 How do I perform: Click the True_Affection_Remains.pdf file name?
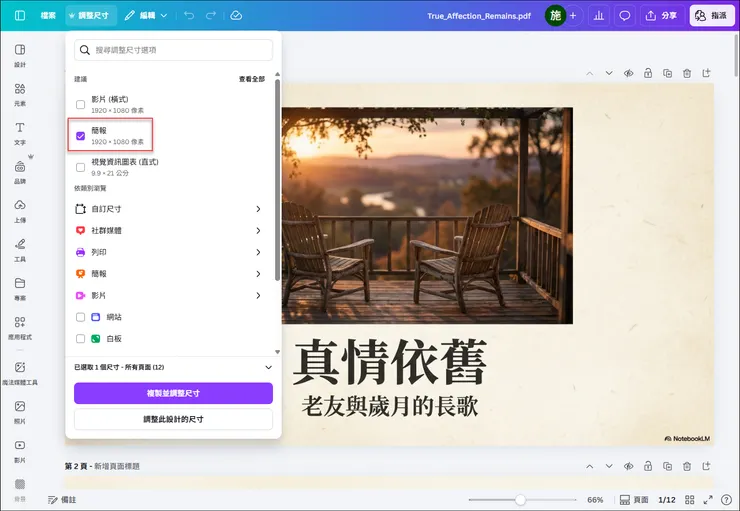(x=479, y=16)
